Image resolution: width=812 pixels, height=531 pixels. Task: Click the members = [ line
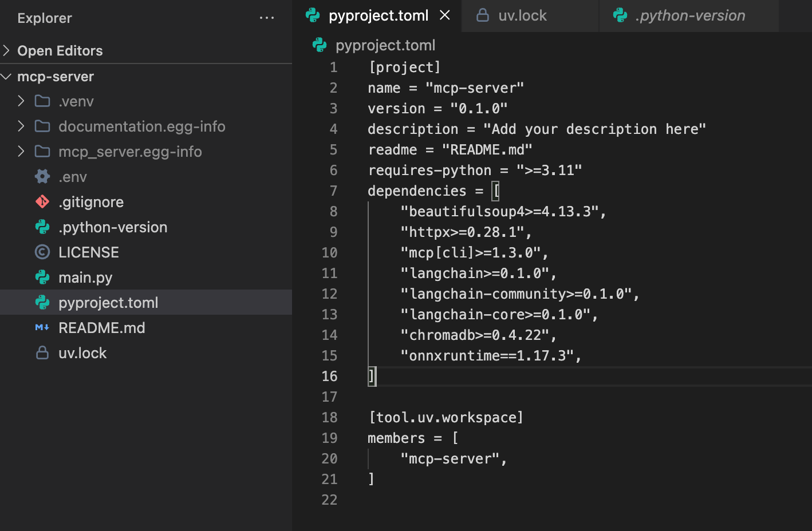pos(413,438)
